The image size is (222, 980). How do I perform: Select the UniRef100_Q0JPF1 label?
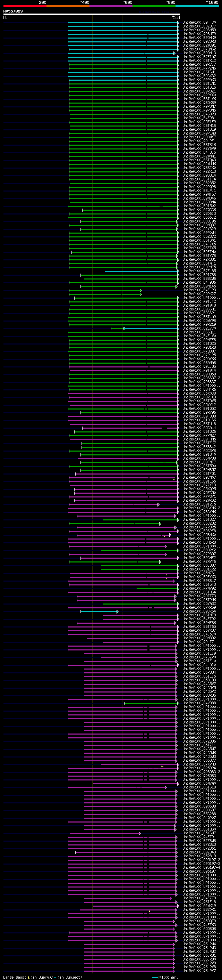(x=199, y=141)
